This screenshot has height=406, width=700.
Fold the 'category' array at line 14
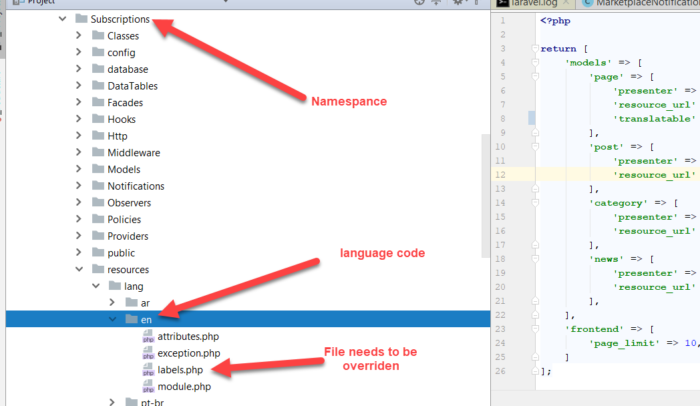click(535, 203)
